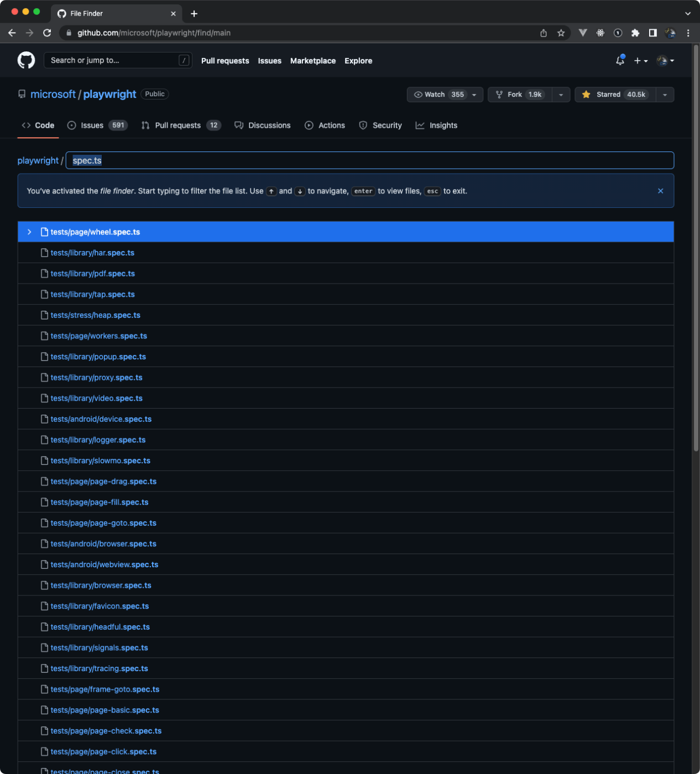Open the Pull requests repository tab
Image resolution: width=700 pixels, height=774 pixels.
point(181,125)
